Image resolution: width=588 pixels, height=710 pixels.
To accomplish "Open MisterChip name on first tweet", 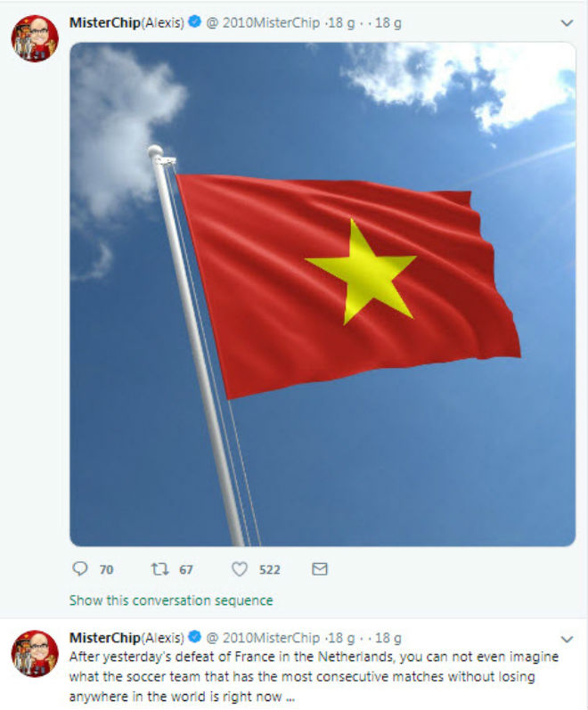I will 127,22.
